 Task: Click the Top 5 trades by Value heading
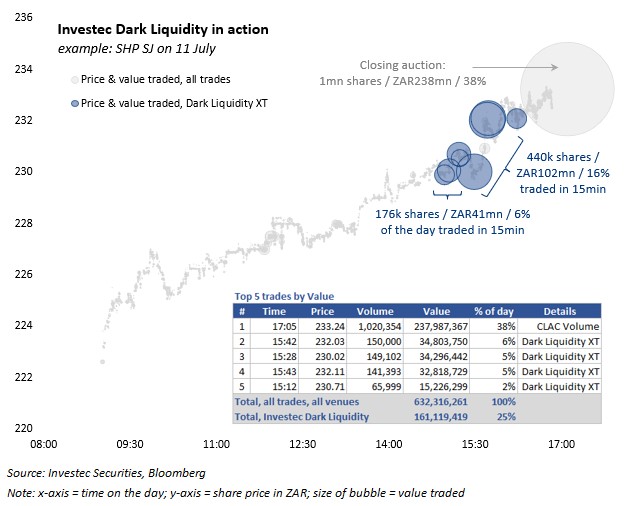pos(284,296)
